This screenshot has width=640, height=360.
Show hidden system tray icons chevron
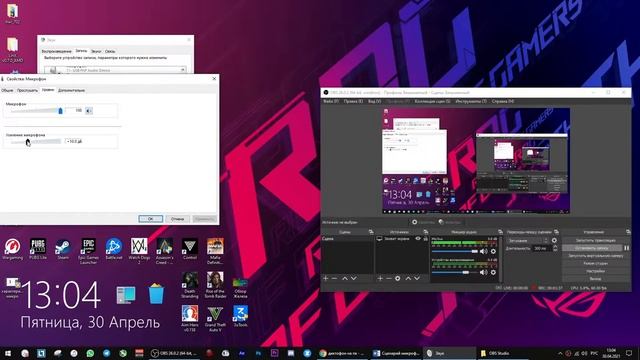[560, 353]
